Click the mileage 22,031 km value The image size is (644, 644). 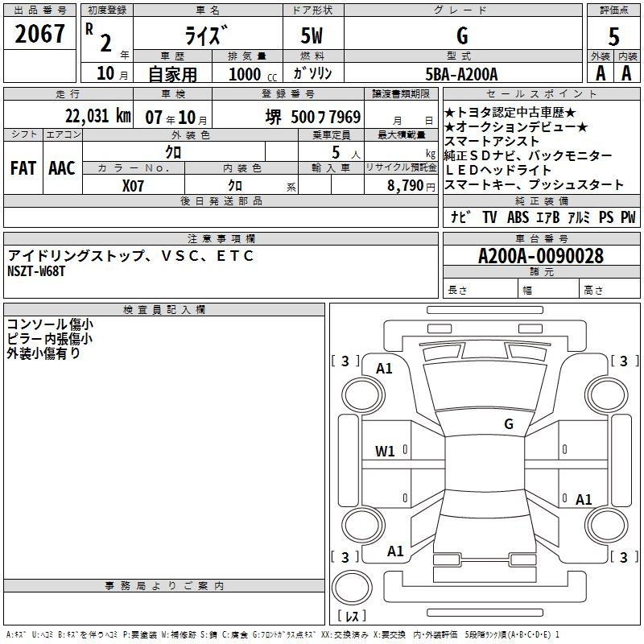pos(97,116)
